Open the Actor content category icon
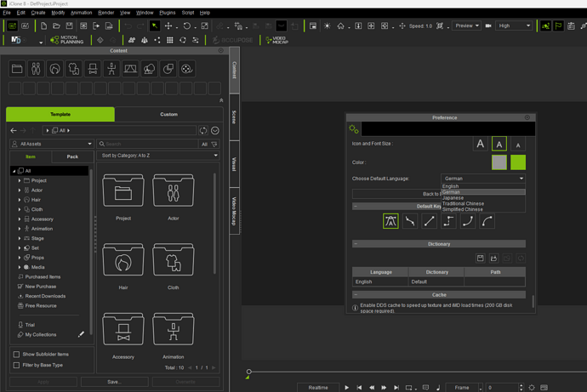Image resolution: width=587 pixels, height=392 pixels. [36, 69]
